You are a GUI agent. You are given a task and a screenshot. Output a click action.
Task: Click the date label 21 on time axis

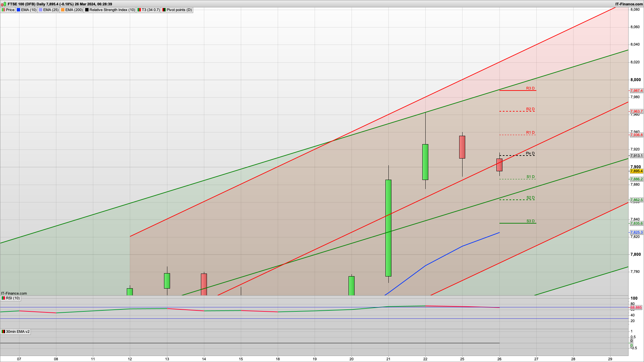click(x=388, y=359)
